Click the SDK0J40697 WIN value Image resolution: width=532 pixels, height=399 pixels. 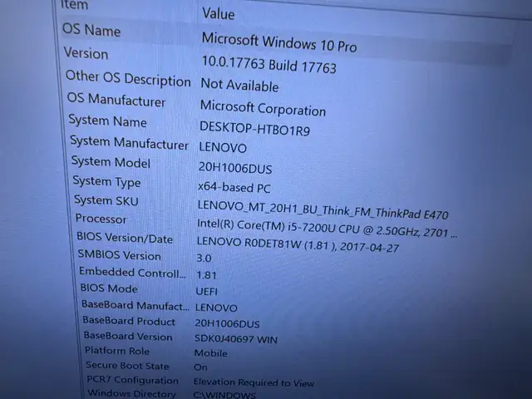236,339
